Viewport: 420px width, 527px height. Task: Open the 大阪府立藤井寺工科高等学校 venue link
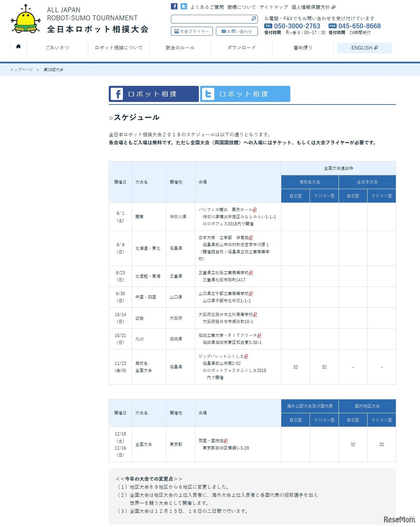pyautogui.click(x=226, y=314)
